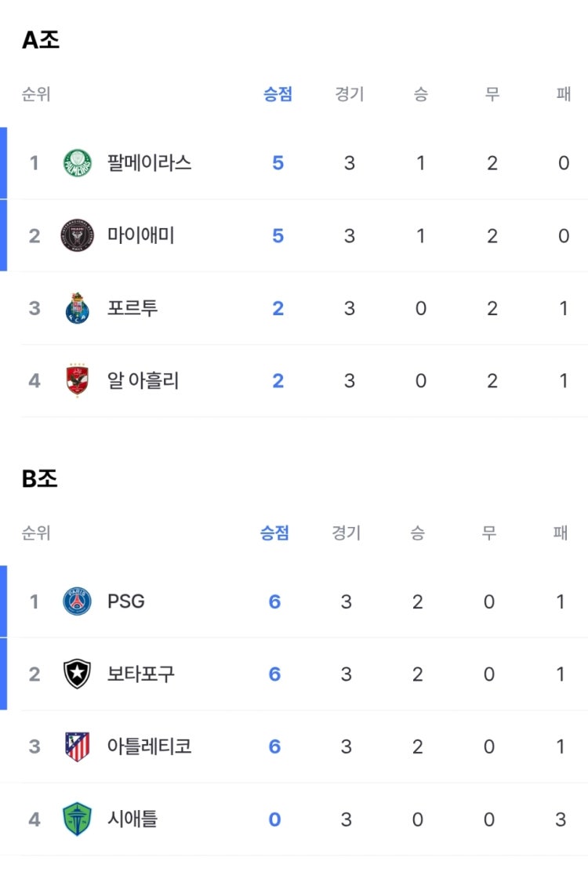Open the 보타포구 team link
This screenshot has width=588, height=879.
pos(140,674)
